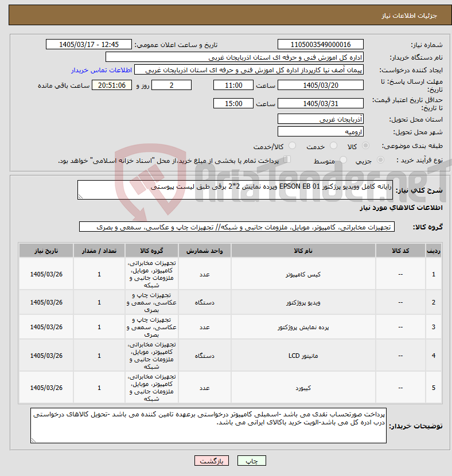Click the جزئیات اطلاعات نیاز page header
This screenshot has height=476, width=452.
(409, 16)
